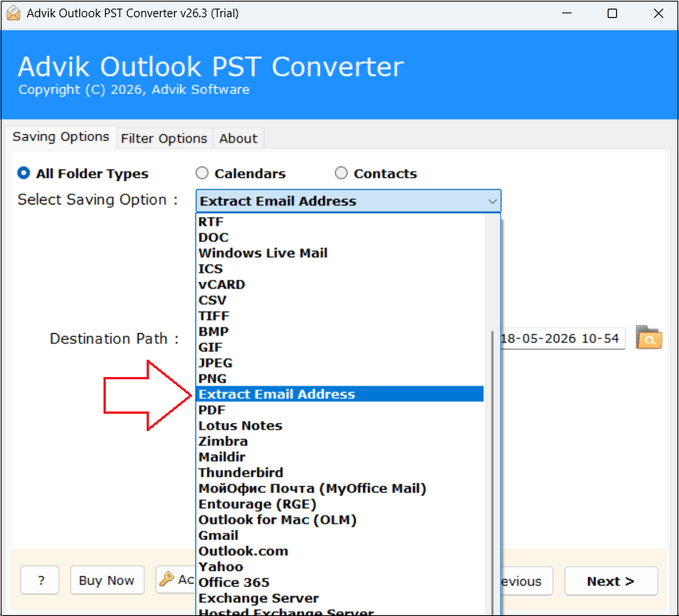
Task: Select CSV saving format
Action: click(x=340, y=300)
